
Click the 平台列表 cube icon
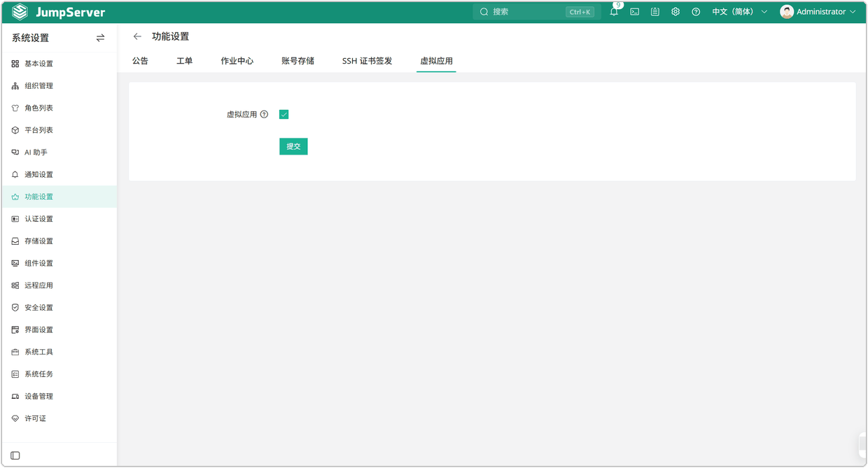coord(15,130)
